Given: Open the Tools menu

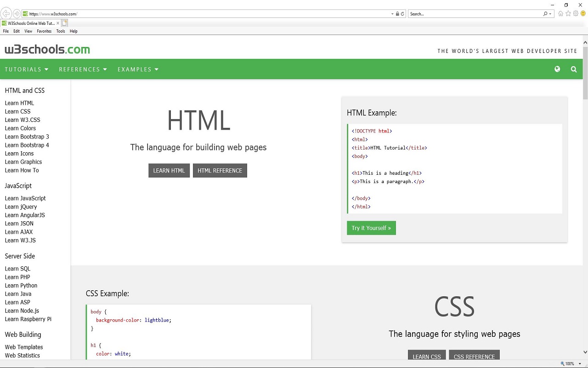Looking at the screenshot, I should [61, 31].
